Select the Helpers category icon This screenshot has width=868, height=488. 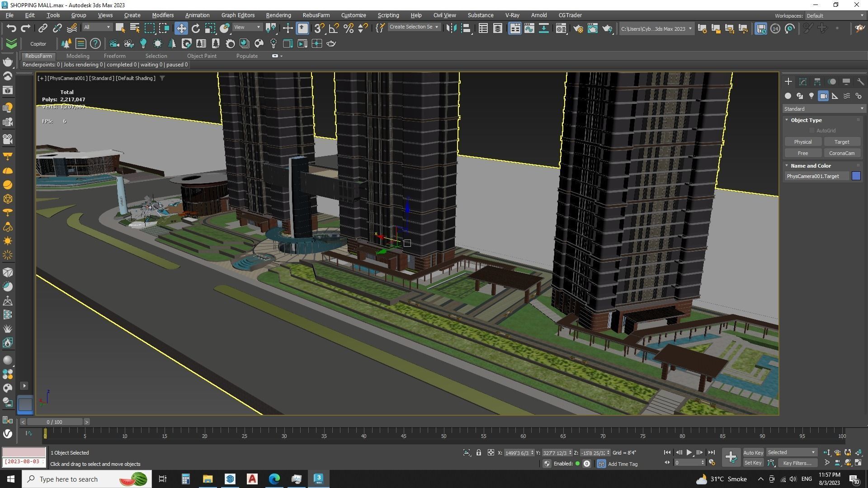click(835, 96)
